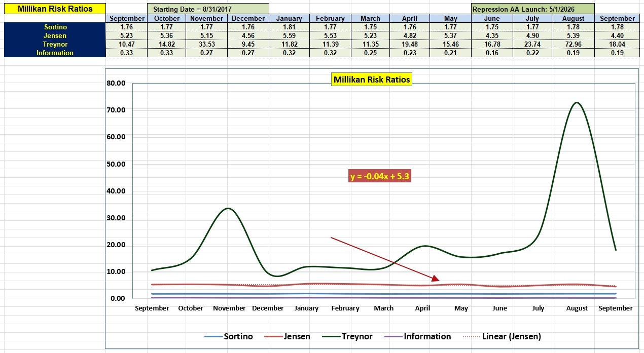Image resolution: width=644 pixels, height=353 pixels.
Task: Select Information value 0.16 cell
Action: 491,53
